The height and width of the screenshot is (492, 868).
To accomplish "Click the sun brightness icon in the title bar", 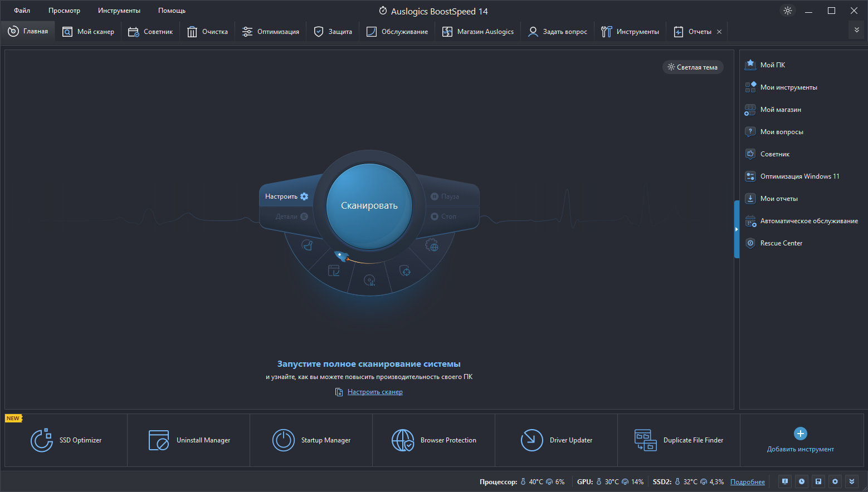I will [x=788, y=11].
